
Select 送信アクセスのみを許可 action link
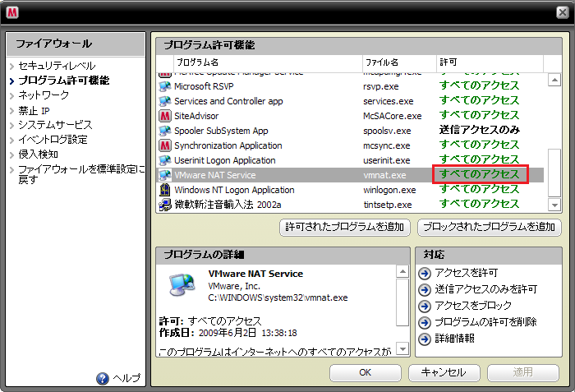tap(485, 289)
